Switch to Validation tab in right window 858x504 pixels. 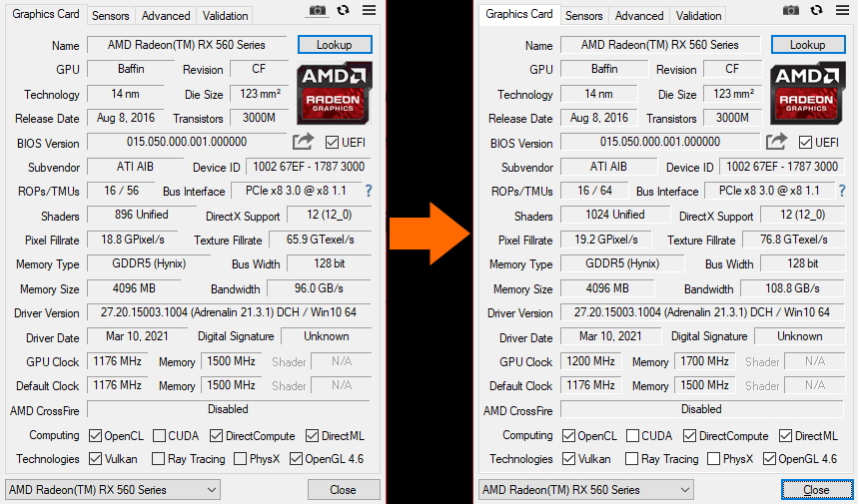pyautogui.click(x=698, y=16)
